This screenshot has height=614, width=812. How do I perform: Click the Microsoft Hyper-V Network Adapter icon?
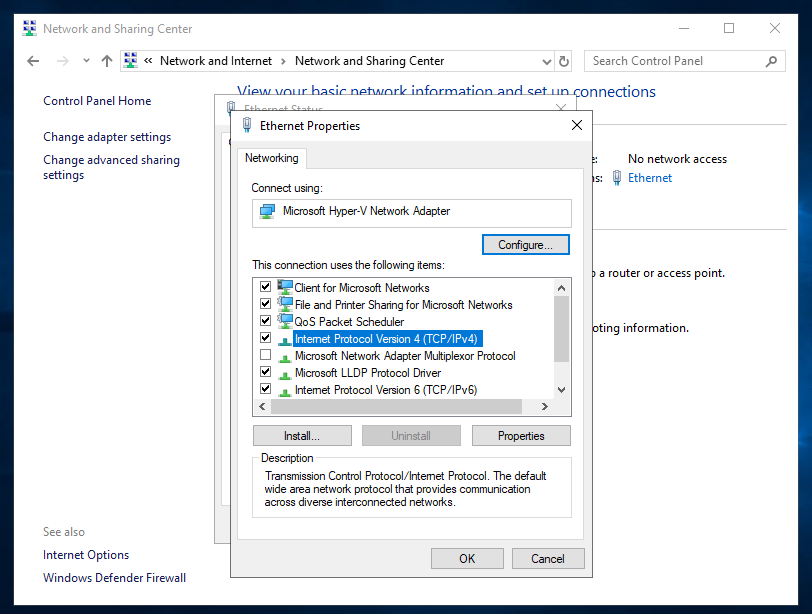coord(267,211)
